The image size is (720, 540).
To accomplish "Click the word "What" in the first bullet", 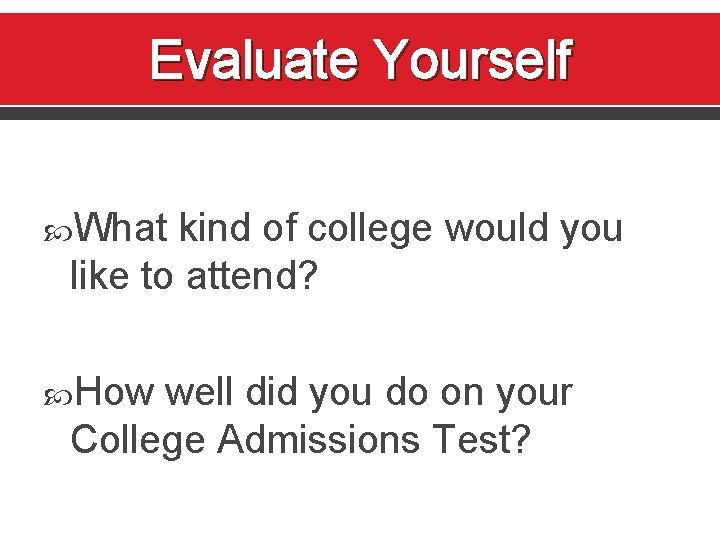I will click(x=122, y=229).
